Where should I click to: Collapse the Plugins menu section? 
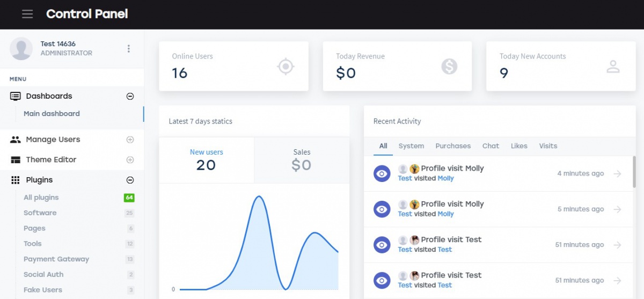tap(130, 180)
